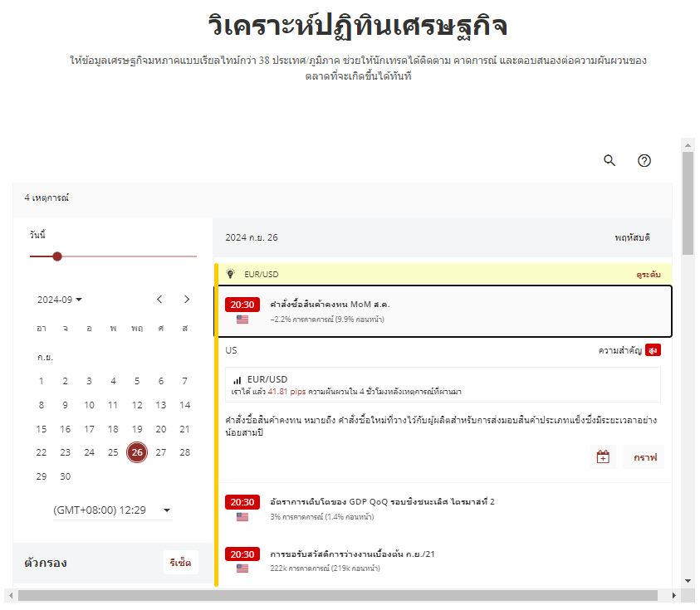Click US flag under jobless claims event
Viewport: 700px width, 610px height.
coord(242,569)
